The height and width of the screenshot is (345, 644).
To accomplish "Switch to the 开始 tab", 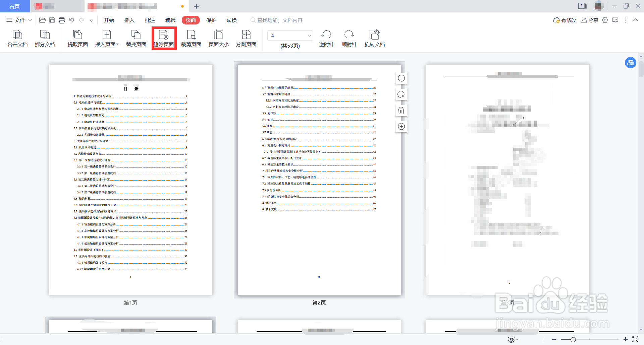I will coord(109,20).
